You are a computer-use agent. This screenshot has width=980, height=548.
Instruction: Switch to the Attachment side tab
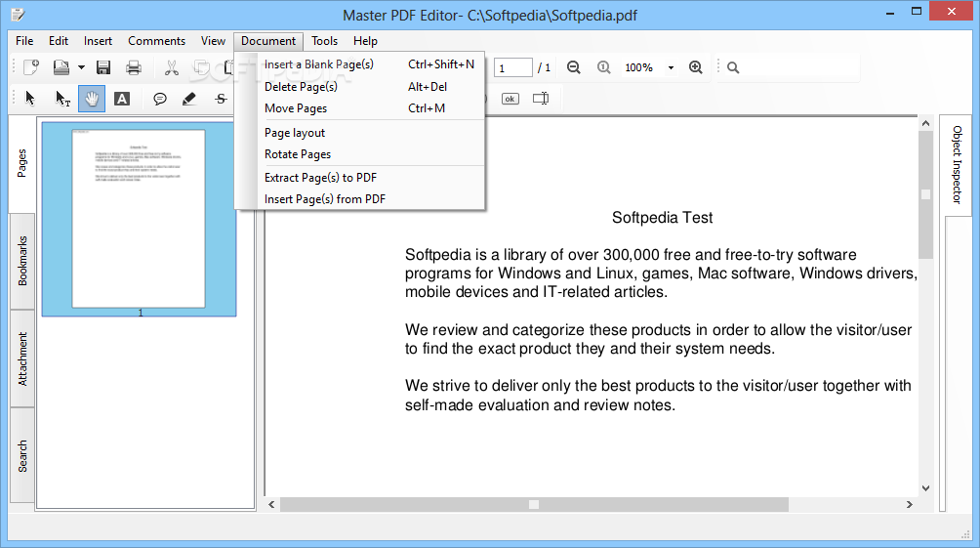point(22,358)
